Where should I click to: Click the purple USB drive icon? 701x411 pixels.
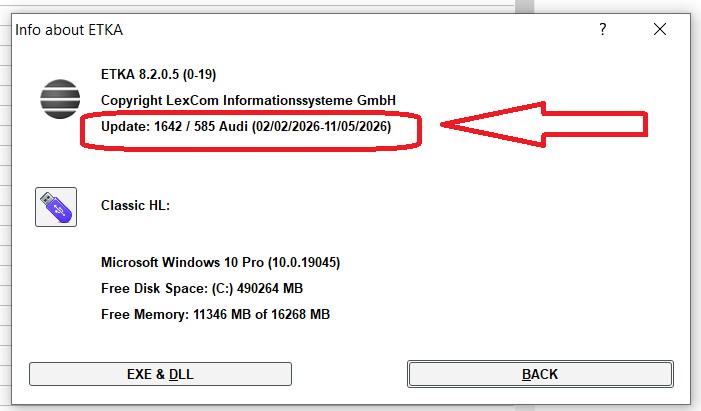(x=56, y=207)
